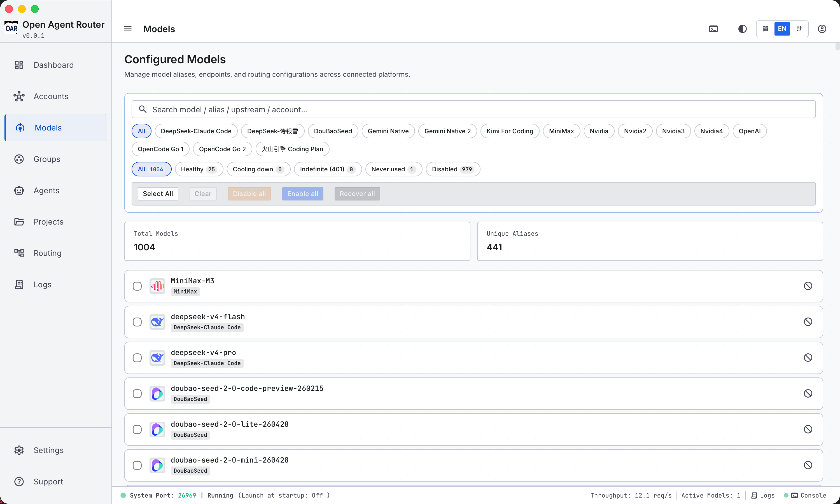The width and height of the screenshot is (840, 504).
Task: Toggle the hamburger sidebar menu icon
Action: pyautogui.click(x=128, y=29)
